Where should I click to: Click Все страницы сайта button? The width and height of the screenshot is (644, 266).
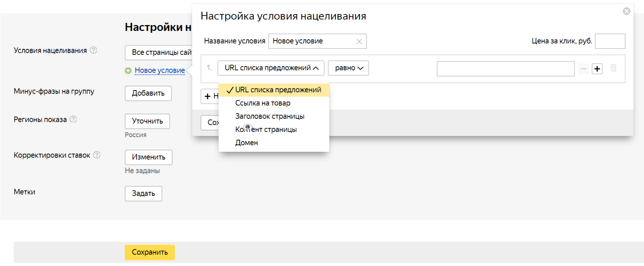[x=159, y=52]
